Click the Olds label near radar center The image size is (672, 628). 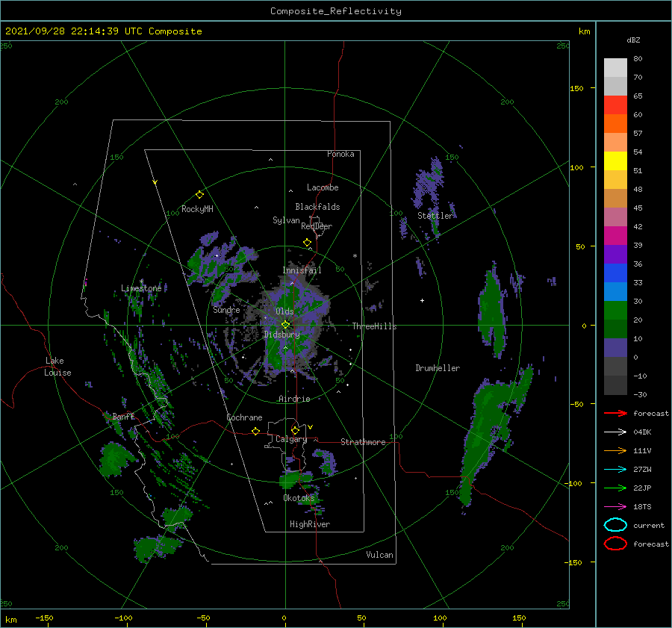[x=284, y=311]
